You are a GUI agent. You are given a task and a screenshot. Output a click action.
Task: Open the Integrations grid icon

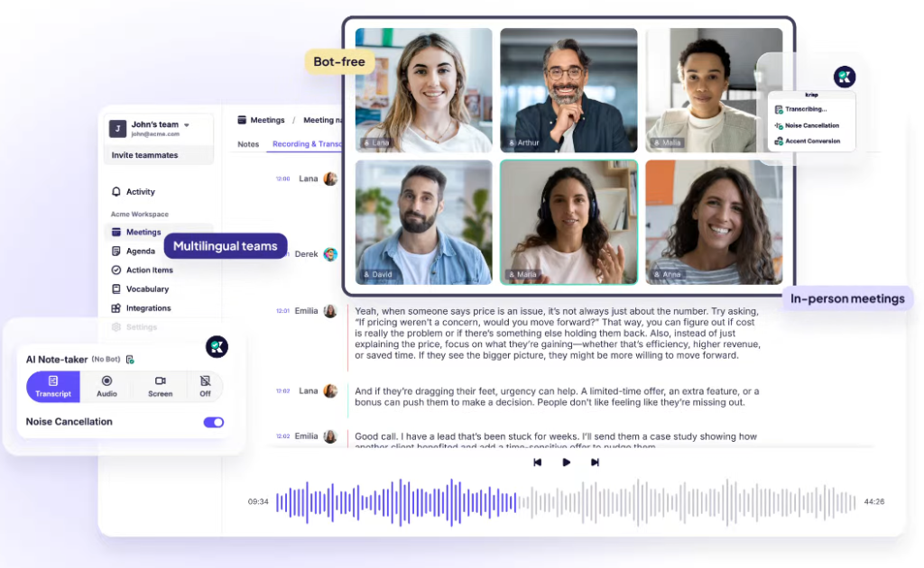point(116,308)
